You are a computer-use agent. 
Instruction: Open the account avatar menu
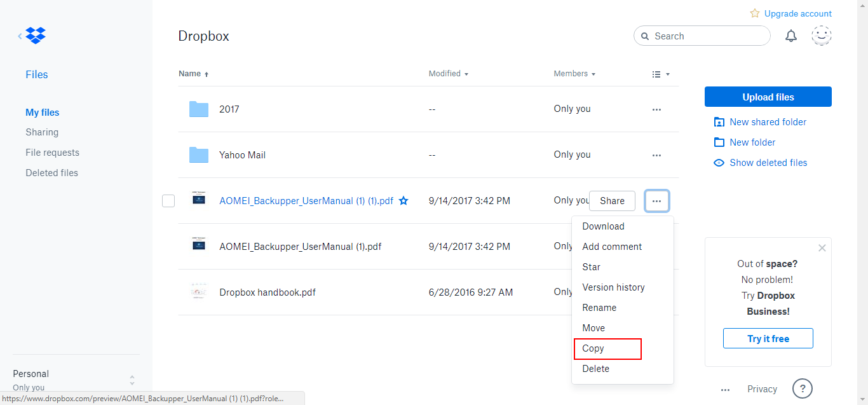(822, 36)
